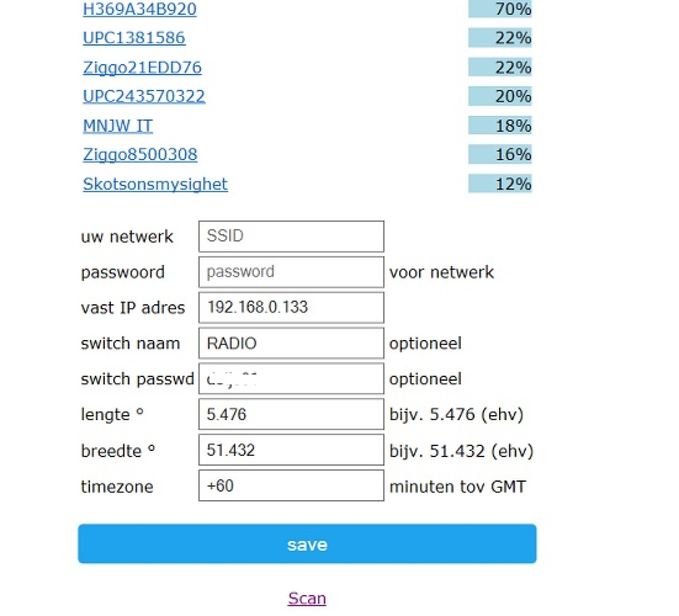Choose the MNJW_IT network
The height and width of the screenshot is (616, 679).
[x=118, y=126]
